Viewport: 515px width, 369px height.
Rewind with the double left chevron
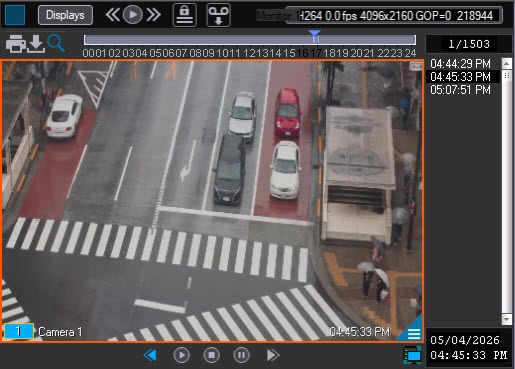point(112,15)
